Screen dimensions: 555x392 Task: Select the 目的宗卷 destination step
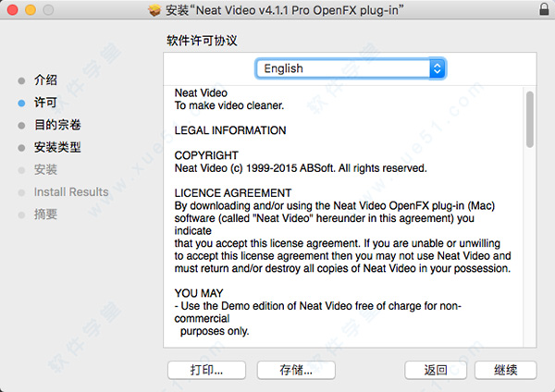click(x=57, y=125)
